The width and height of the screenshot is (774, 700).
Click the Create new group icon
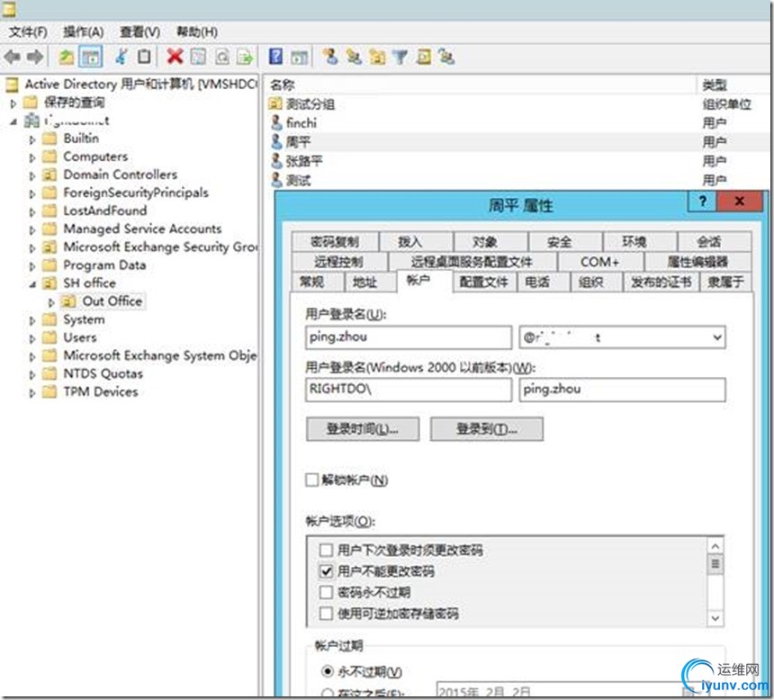[x=354, y=58]
